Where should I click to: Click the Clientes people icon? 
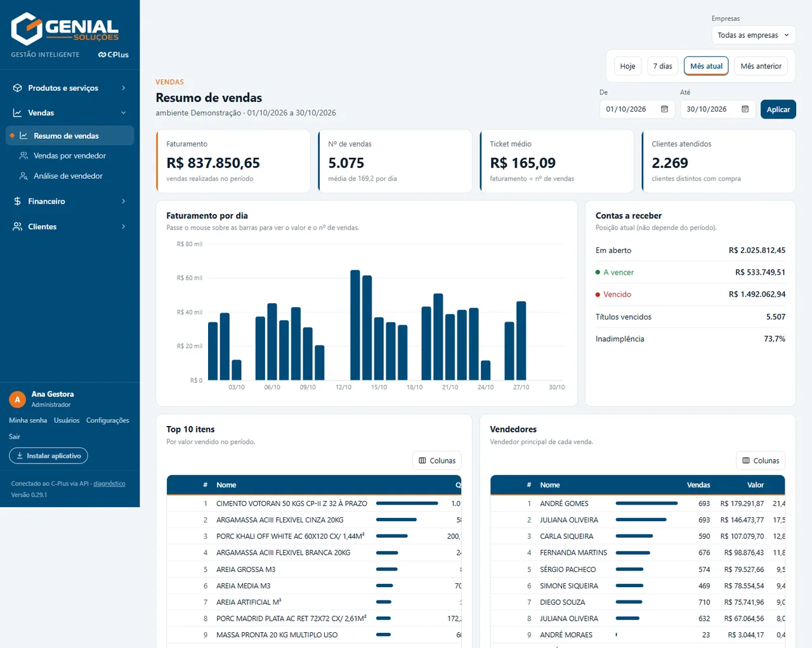pos(17,226)
